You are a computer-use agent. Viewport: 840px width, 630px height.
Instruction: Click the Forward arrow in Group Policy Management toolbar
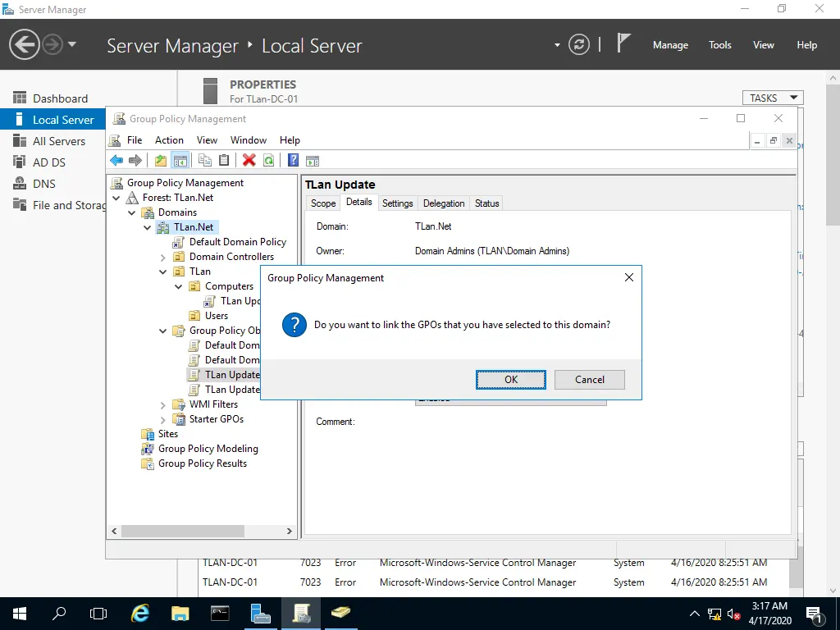tap(135, 160)
